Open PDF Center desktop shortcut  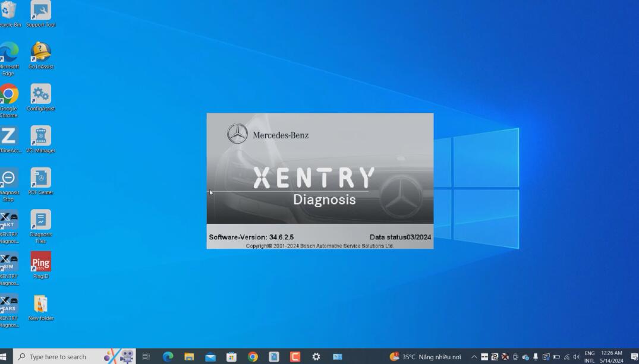point(41,182)
